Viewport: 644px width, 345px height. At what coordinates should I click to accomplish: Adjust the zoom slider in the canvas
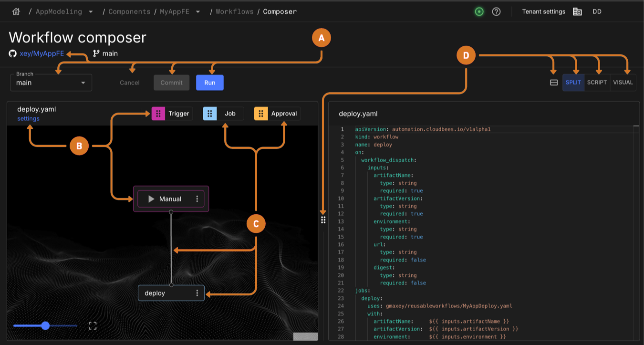point(45,325)
